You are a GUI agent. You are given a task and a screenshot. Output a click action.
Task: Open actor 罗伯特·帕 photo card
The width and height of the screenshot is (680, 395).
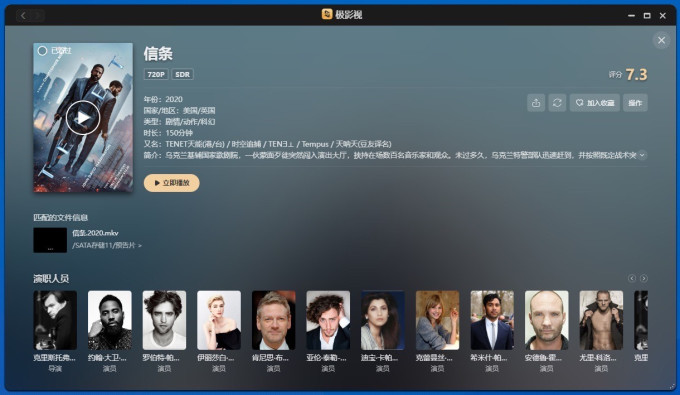164,320
